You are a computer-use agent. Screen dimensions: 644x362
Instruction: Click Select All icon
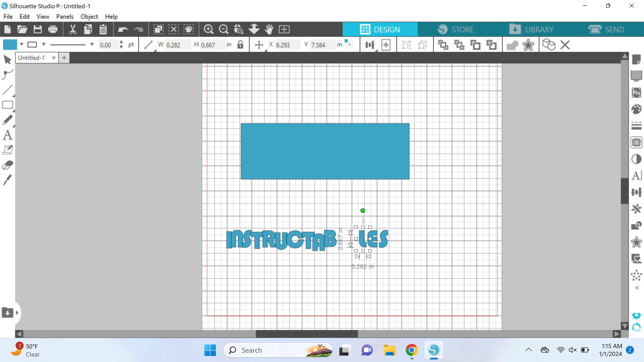158,30
